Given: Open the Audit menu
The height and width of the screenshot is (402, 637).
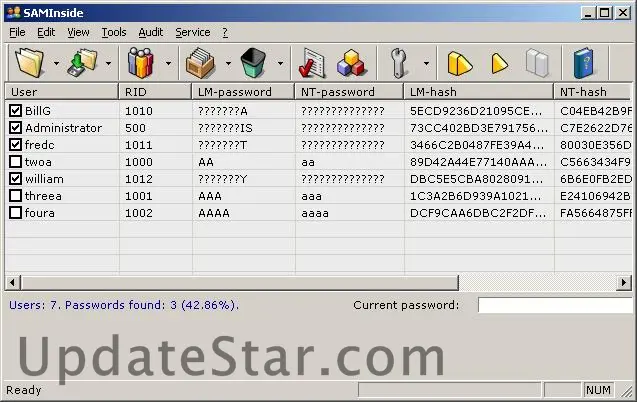Looking at the screenshot, I should [151, 32].
